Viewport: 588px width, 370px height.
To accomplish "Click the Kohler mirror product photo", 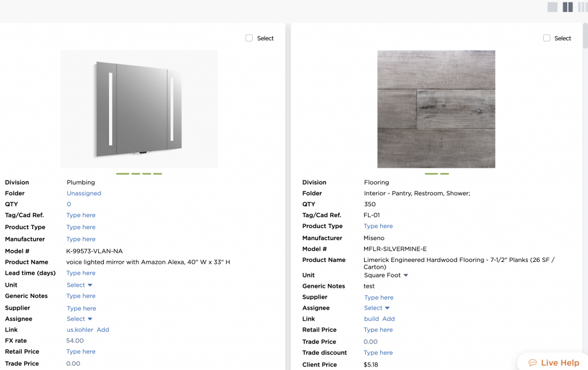I will click(x=139, y=108).
